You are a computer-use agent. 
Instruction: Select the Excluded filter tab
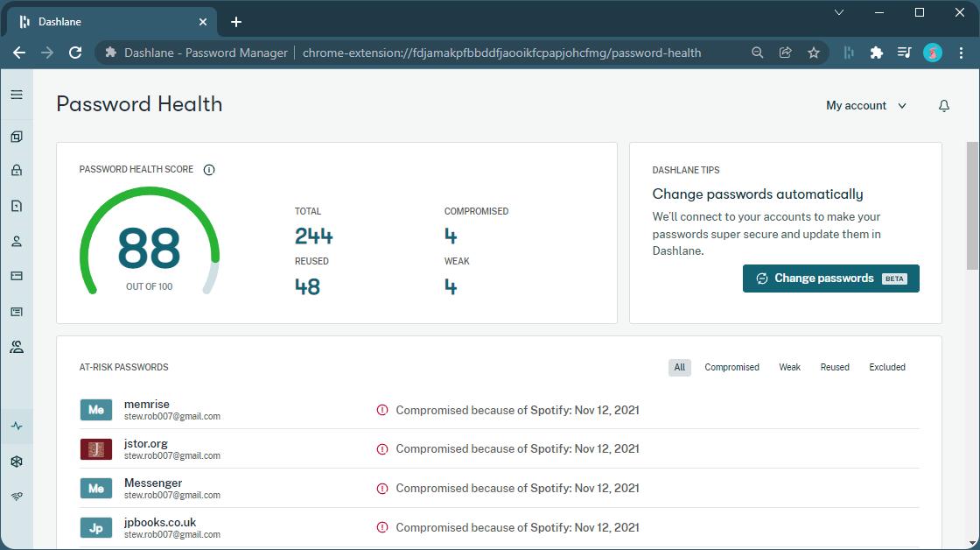(887, 367)
